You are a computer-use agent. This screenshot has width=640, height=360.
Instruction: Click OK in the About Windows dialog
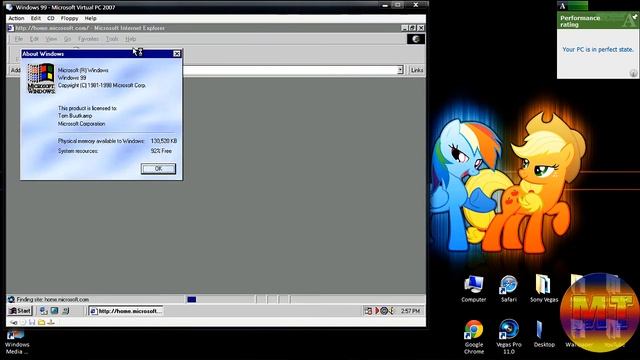[158, 169]
